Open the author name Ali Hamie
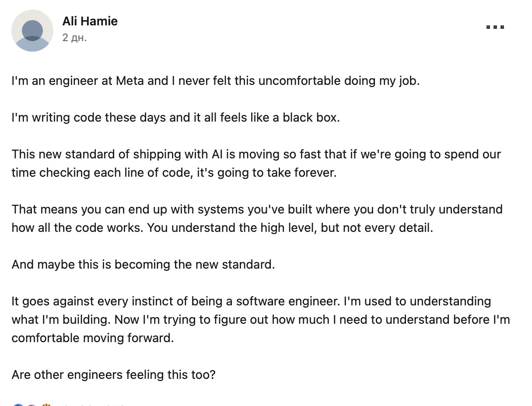 tap(90, 21)
